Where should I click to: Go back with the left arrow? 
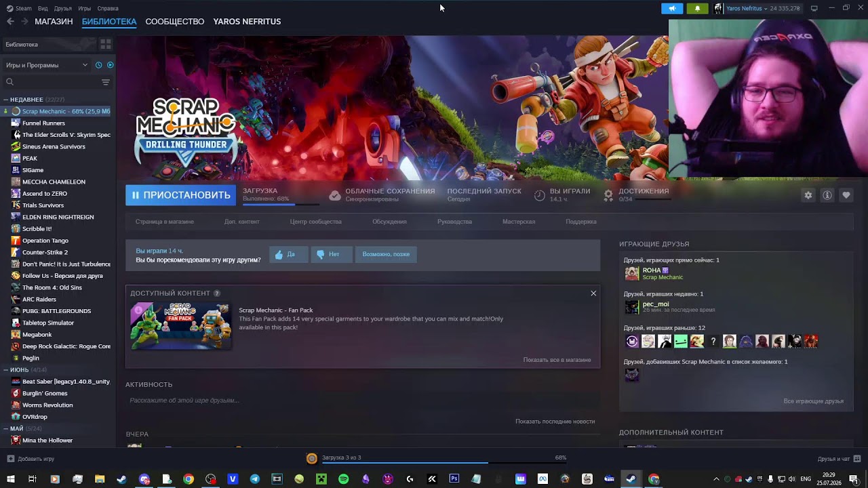tap(10, 22)
